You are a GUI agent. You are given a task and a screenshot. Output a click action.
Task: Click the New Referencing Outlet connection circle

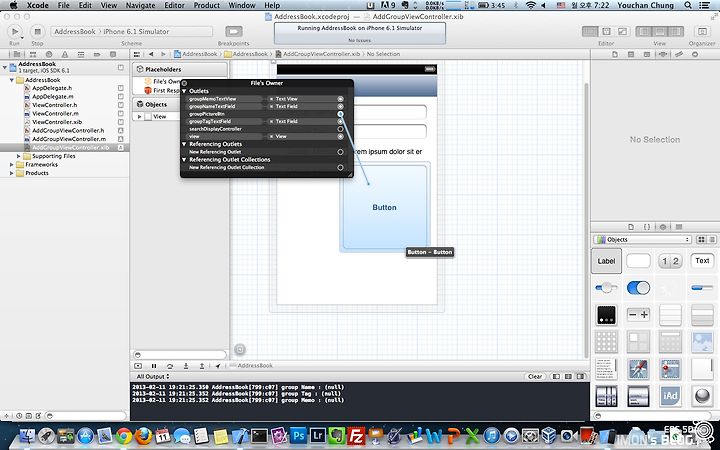click(x=340, y=152)
